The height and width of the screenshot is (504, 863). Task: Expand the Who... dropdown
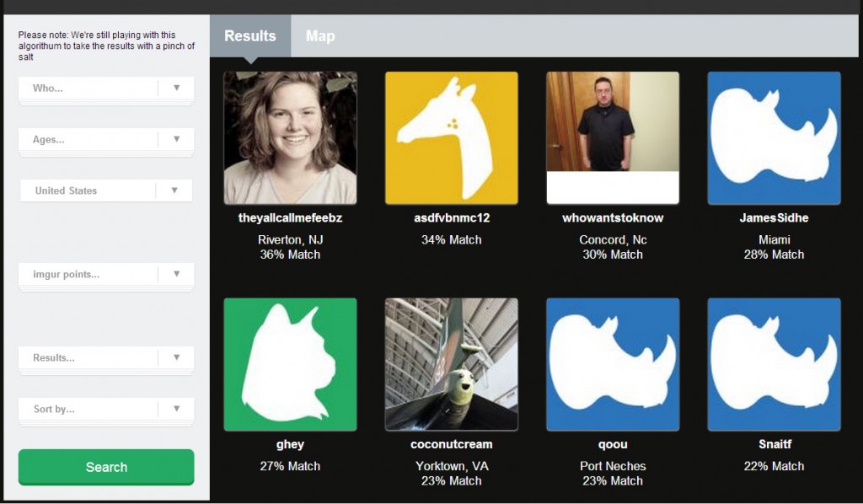point(106,88)
